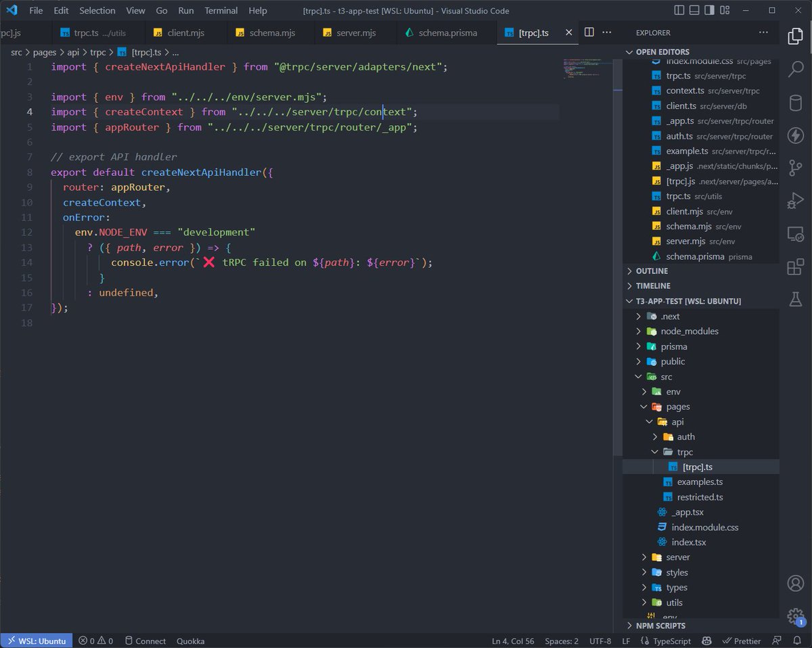
Task: Click the trpc breadcrumb in the editor path
Action: 97,52
